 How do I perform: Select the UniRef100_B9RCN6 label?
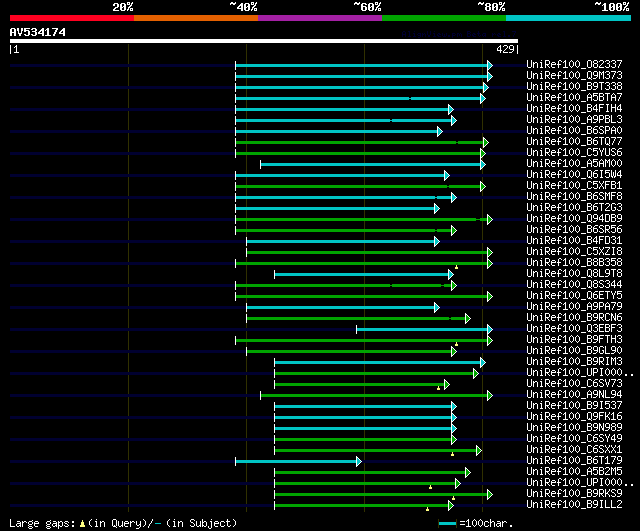(x=574, y=318)
